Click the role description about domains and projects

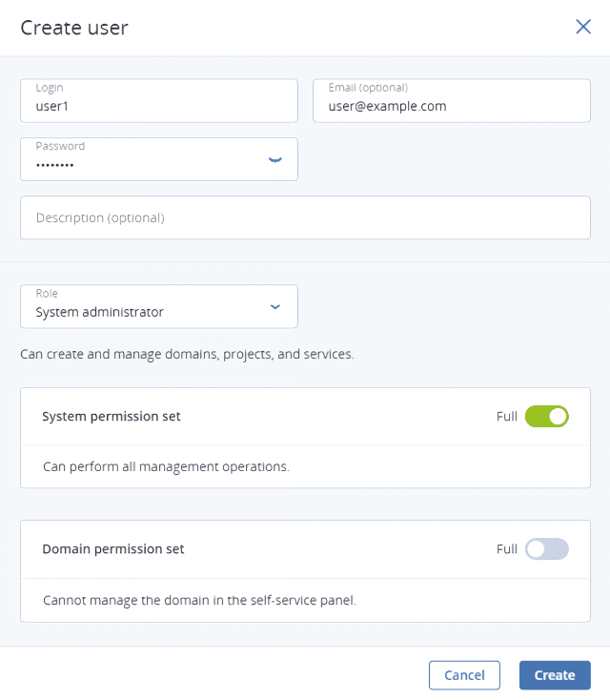(187, 355)
